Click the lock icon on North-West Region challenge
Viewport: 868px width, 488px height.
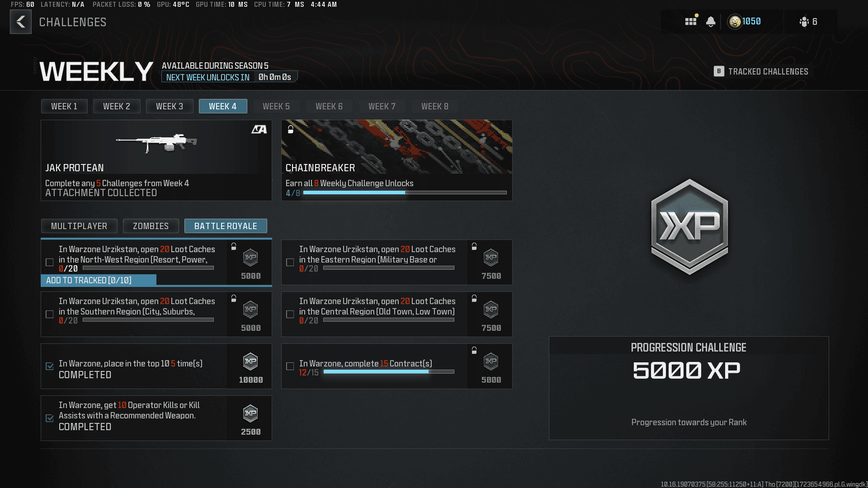point(234,246)
